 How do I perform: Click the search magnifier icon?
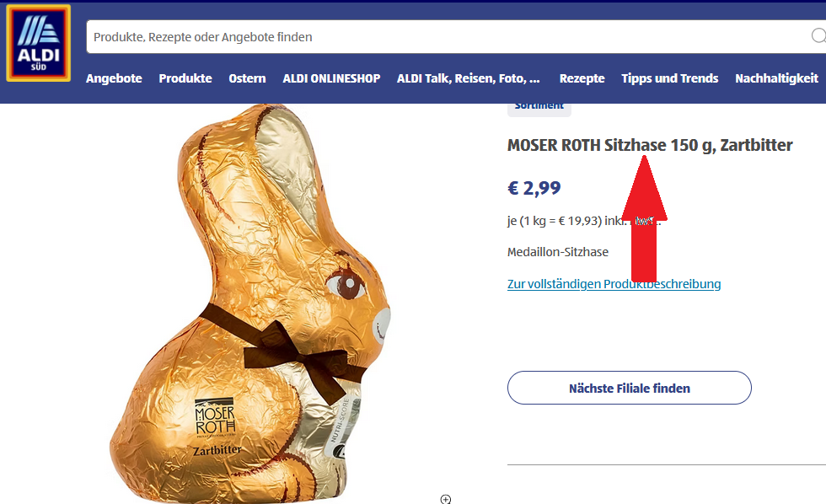(818, 35)
